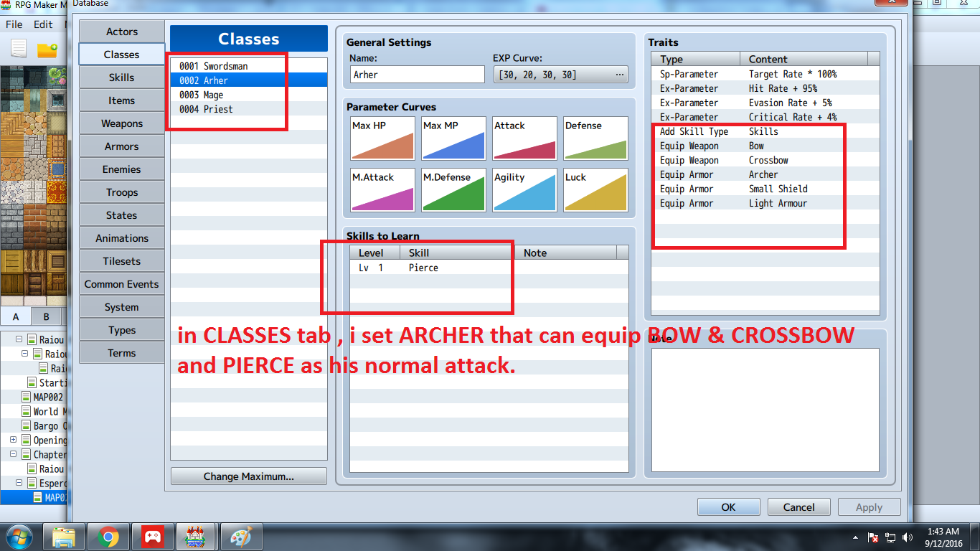Collapse the Chapter map tree node
Image resolution: width=980 pixels, height=551 pixels.
coord(14,454)
